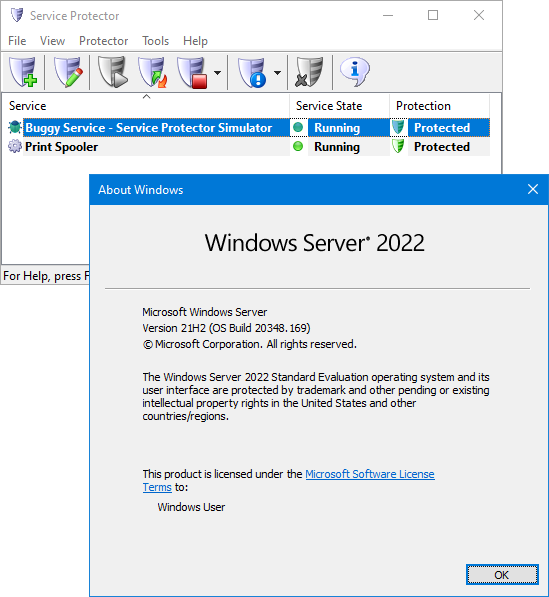This screenshot has width=549, height=597.
Task: Expand the dropdown arrow beside exclamation shield
Action: point(278,72)
